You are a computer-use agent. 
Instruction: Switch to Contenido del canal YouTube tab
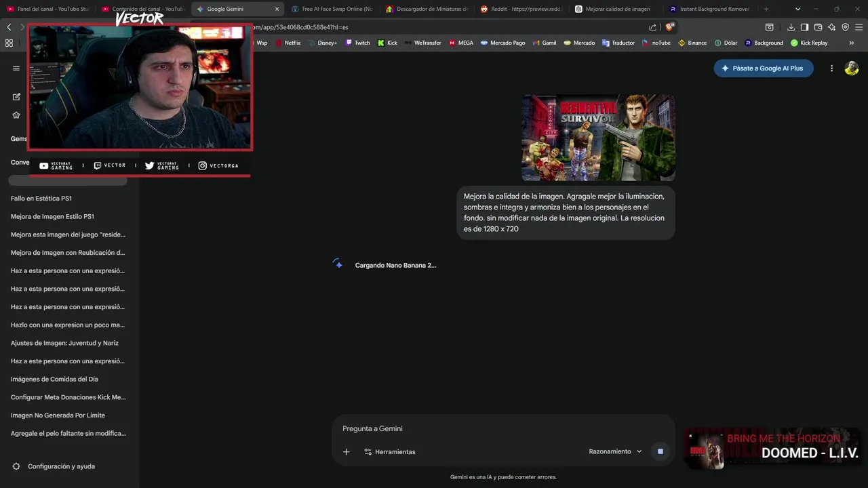142,9
